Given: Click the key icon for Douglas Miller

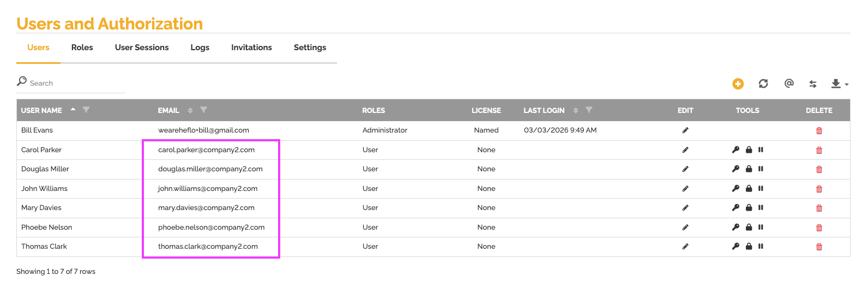Looking at the screenshot, I should click(736, 169).
